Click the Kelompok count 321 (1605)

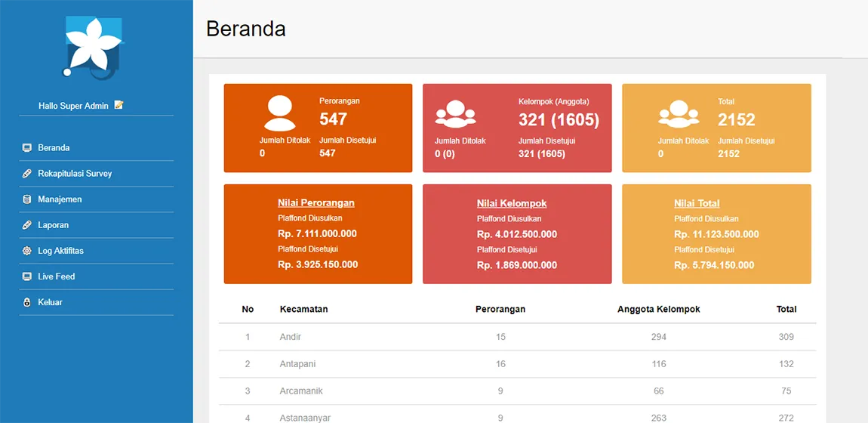pos(559,119)
